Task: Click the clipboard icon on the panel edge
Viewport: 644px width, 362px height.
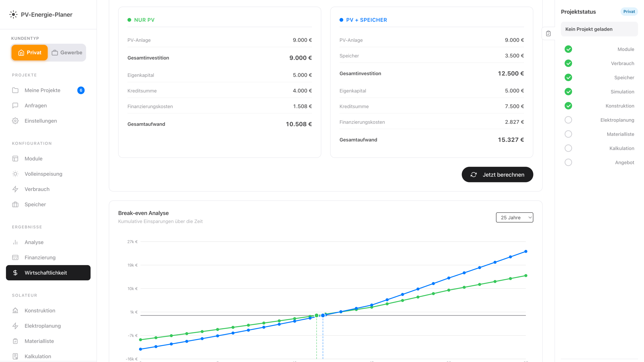Action: coord(548,34)
